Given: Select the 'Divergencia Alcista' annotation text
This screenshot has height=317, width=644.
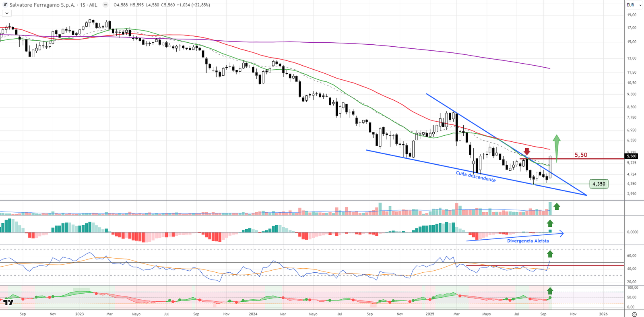Looking at the screenshot, I should 528,241.
